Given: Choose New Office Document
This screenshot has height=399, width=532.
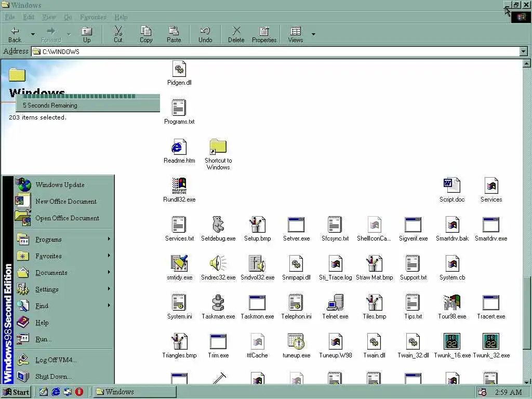Looking at the screenshot, I should (x=64, y=201).
